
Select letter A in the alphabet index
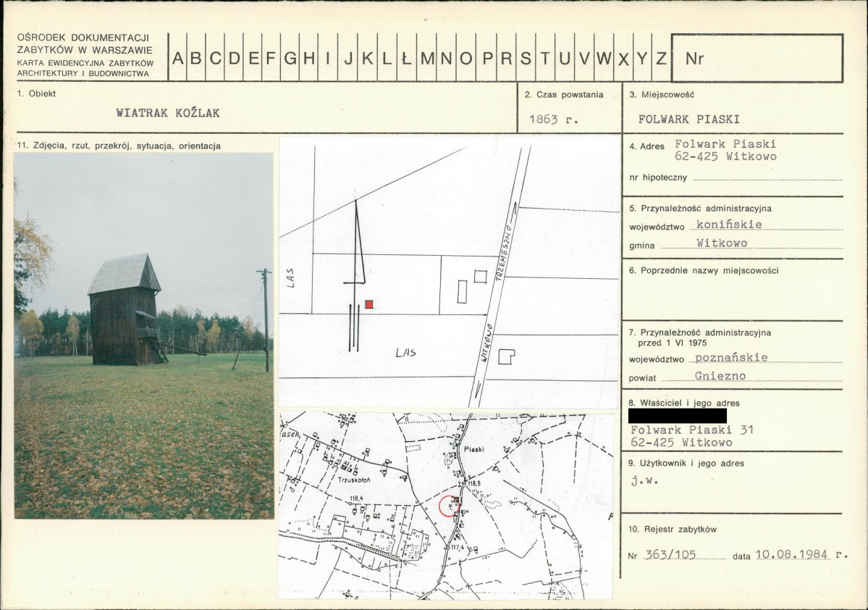click(x=177, y=58)
